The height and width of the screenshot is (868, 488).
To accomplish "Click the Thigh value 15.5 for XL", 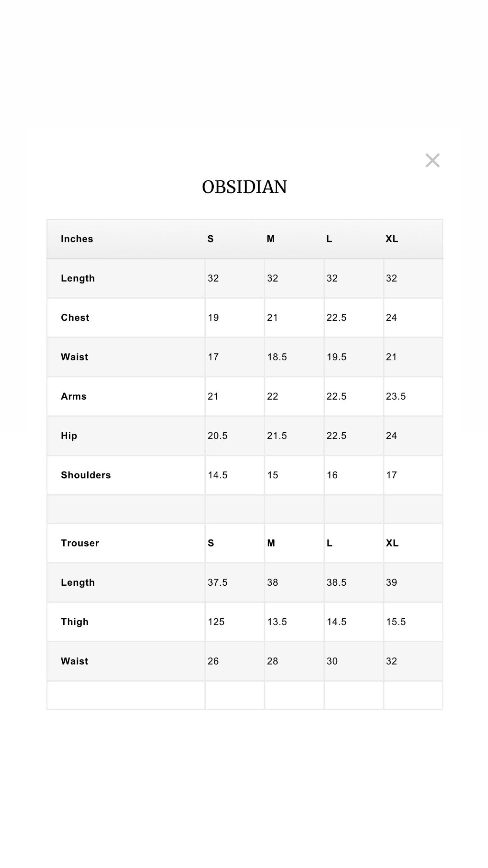I will (396, 622).
